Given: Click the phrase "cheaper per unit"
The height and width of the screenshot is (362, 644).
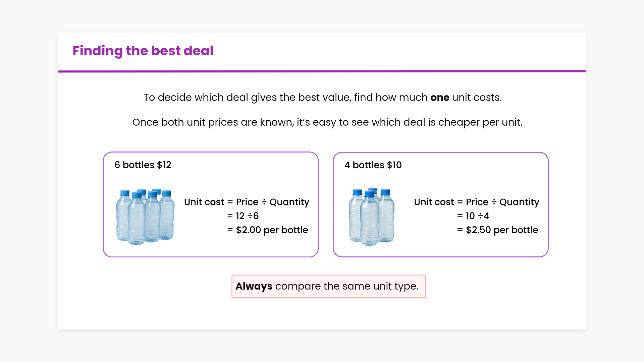Looking at the screenshot, I should [x=480, y=122].
